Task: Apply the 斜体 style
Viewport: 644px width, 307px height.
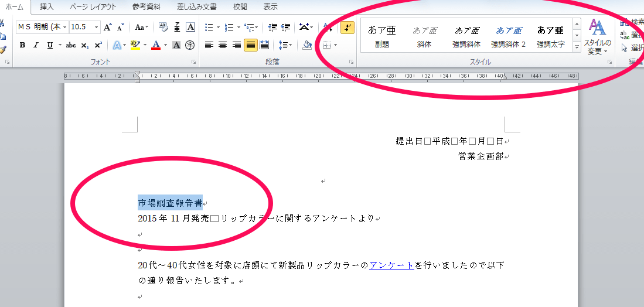Action: click(424, 36)
